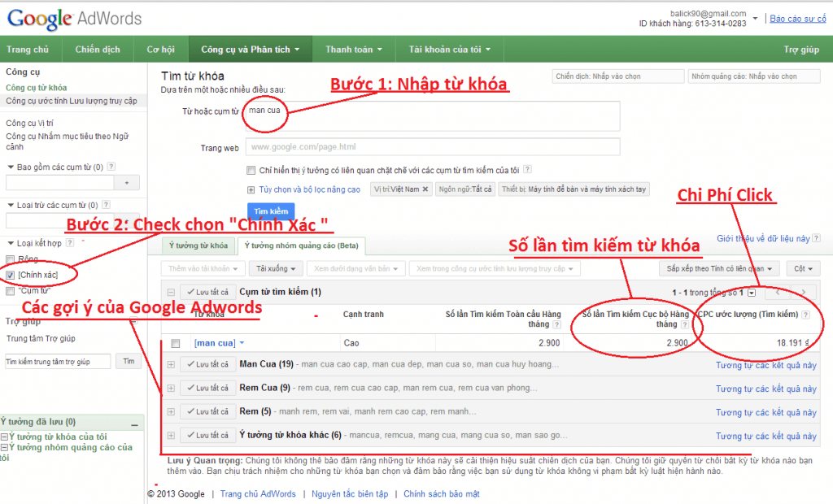The height and width of the screenshot is (504, 833).
Task: Click help icon in Toàn cầu Hàng tháng column header
Action: [x=556, y=324]
